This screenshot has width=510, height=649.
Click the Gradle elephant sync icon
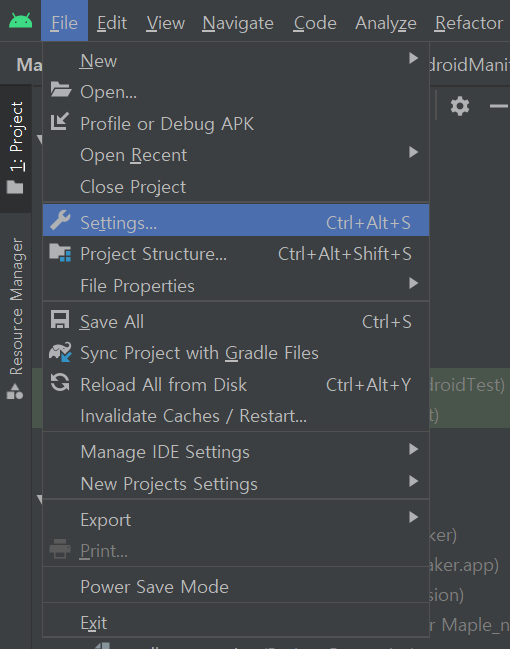click(x=60, y=352)
